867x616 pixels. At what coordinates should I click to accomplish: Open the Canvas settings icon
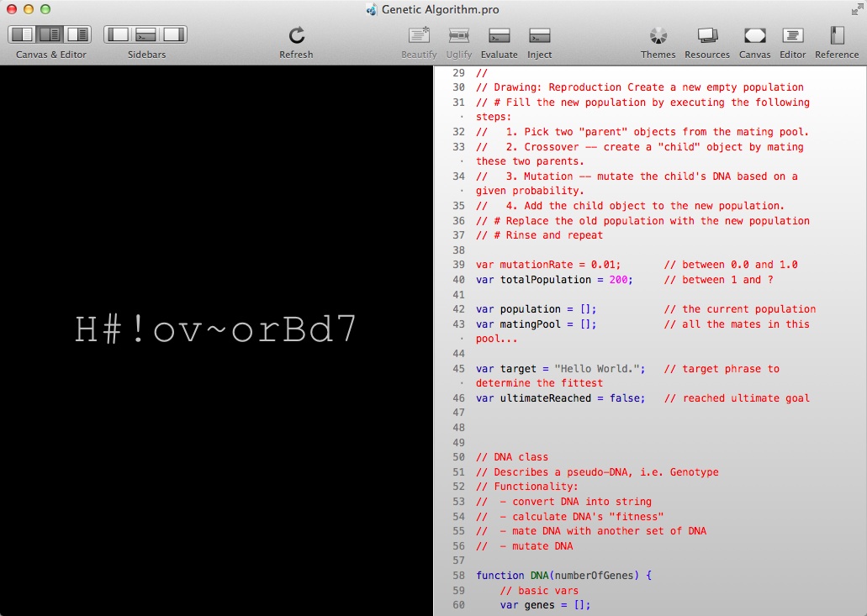click(754, 35)
